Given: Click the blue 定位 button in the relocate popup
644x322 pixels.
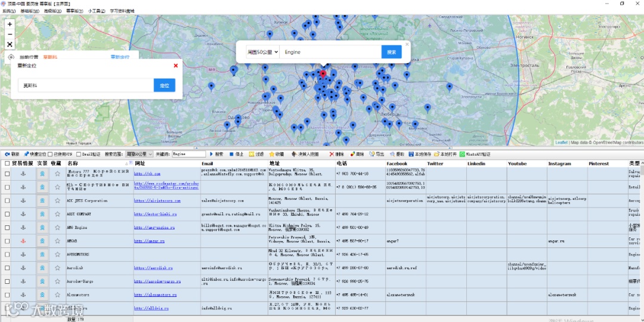Looking at the screenshot, I should click(165, 85).
